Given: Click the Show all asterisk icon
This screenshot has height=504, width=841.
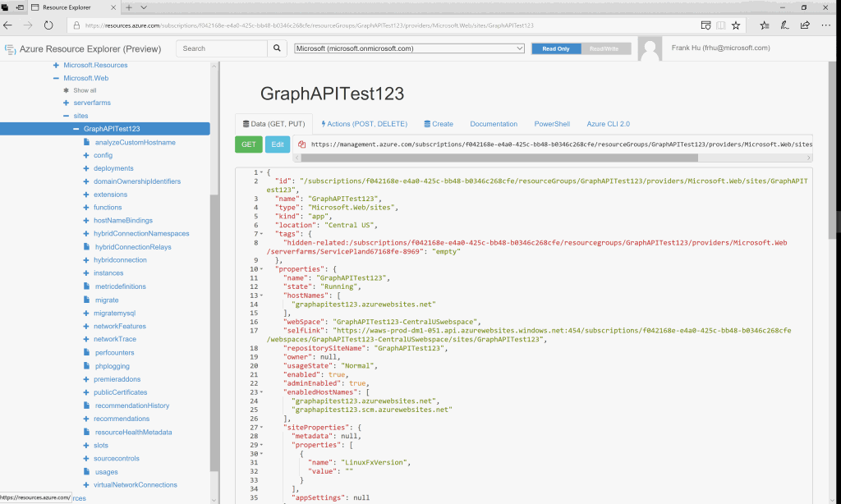Looking at the screenshot, I should coord(66,90).
